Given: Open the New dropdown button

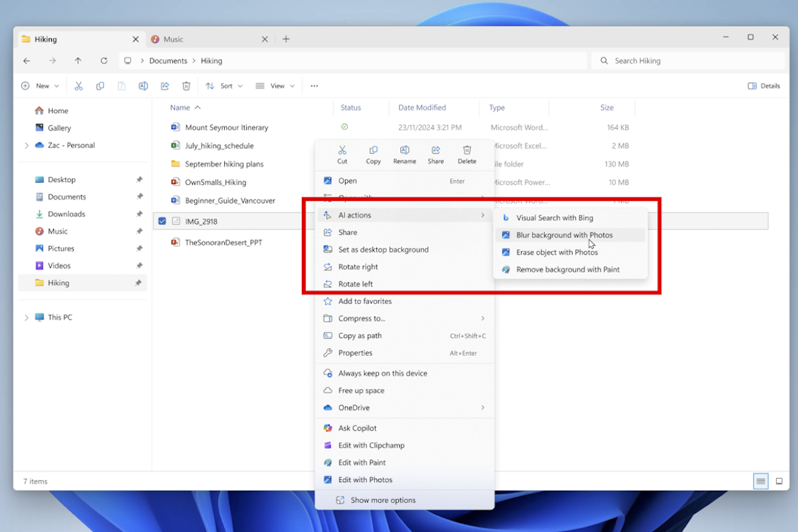Looking at the screenshot, I should [40, 86].
